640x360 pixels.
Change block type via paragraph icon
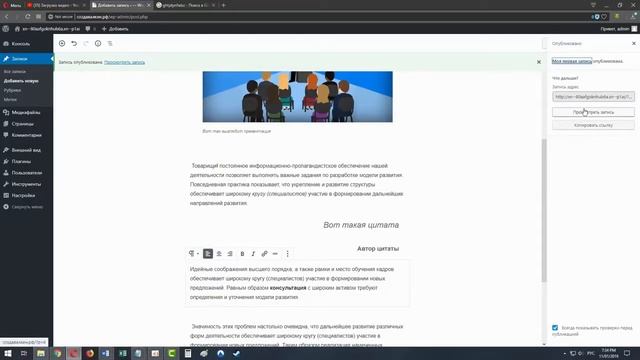coord(193,253)
